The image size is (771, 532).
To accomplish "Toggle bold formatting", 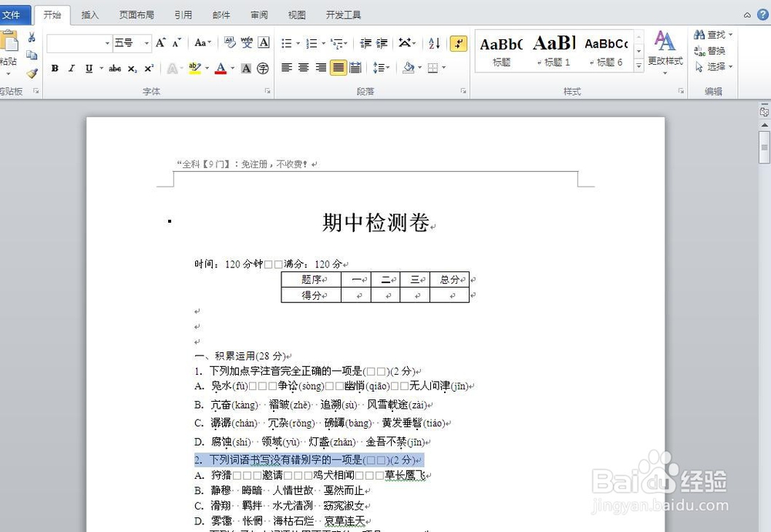I will pos(56,68).
